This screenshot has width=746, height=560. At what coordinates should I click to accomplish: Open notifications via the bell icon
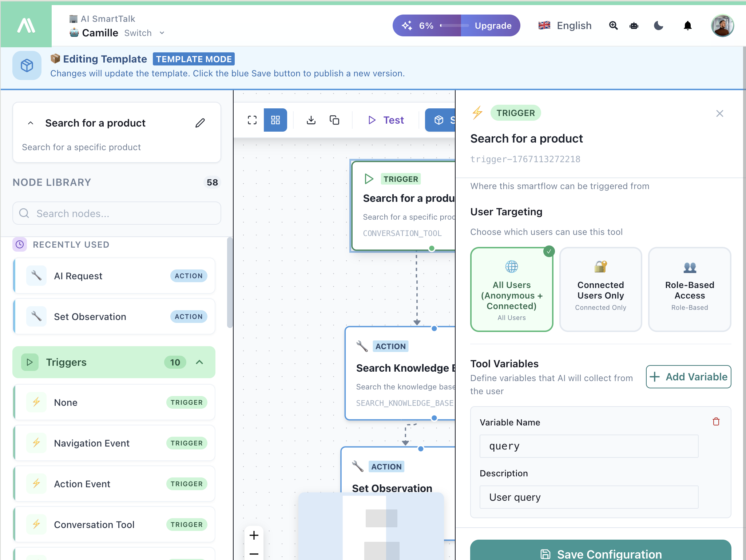click(687, 25)
